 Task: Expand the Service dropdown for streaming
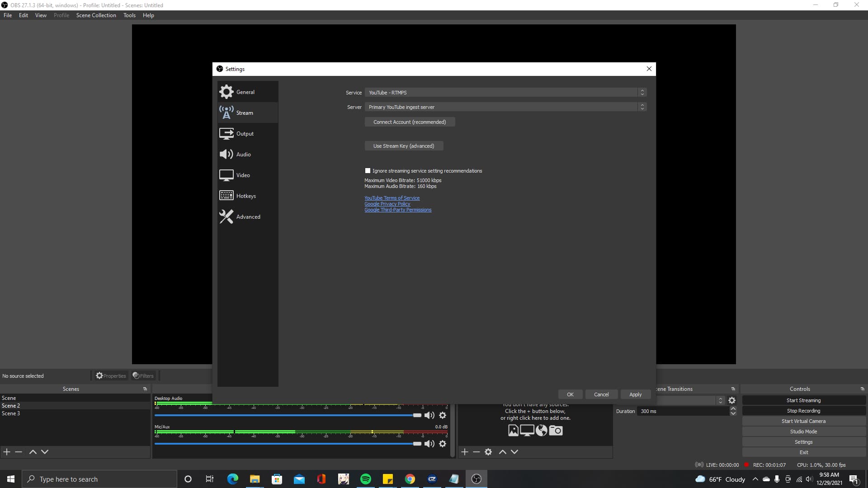click(643, 92)
